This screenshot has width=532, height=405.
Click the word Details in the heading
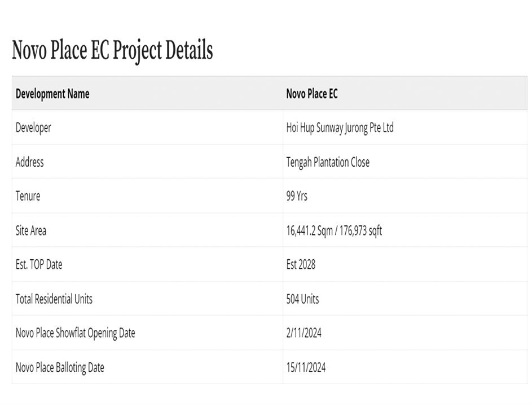189,50
